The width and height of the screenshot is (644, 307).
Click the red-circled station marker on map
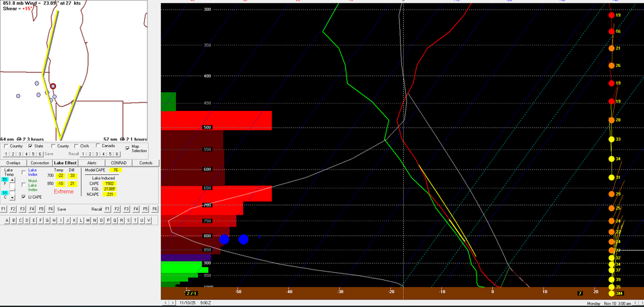(53, 86)
